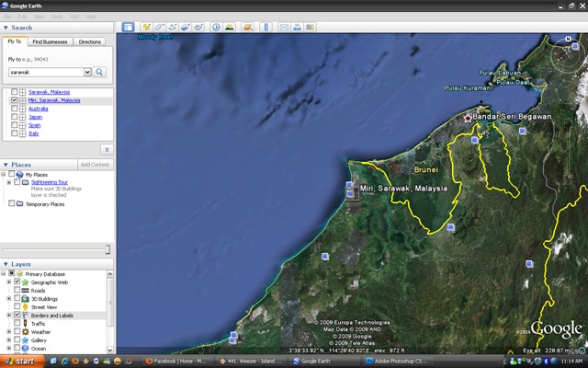Switch to Sky with the planet icon

click(x=247, y=27)
